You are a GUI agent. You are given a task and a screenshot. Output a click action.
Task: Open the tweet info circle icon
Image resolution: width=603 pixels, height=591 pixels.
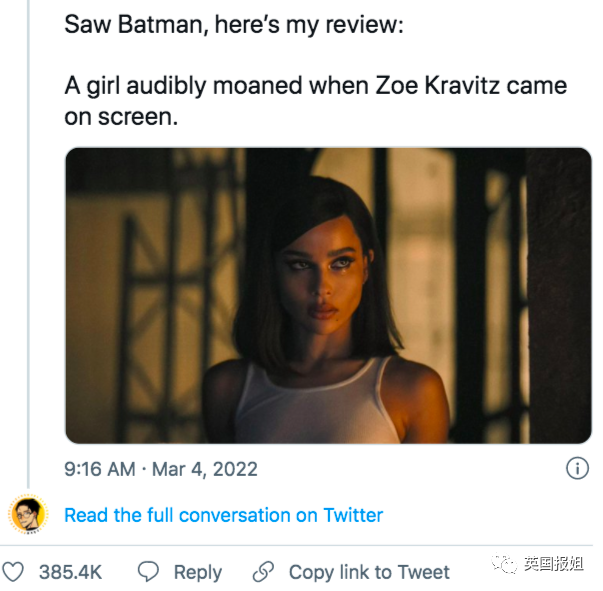[577, 468]
